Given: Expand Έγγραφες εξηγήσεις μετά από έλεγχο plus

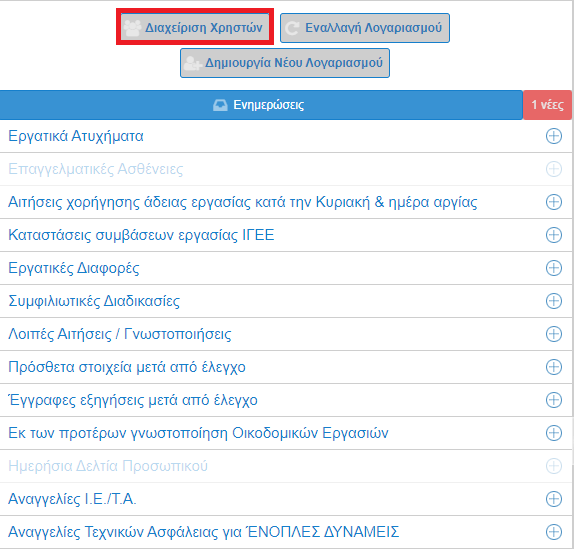Looking at the screenshot, I should tap(554, 400).
